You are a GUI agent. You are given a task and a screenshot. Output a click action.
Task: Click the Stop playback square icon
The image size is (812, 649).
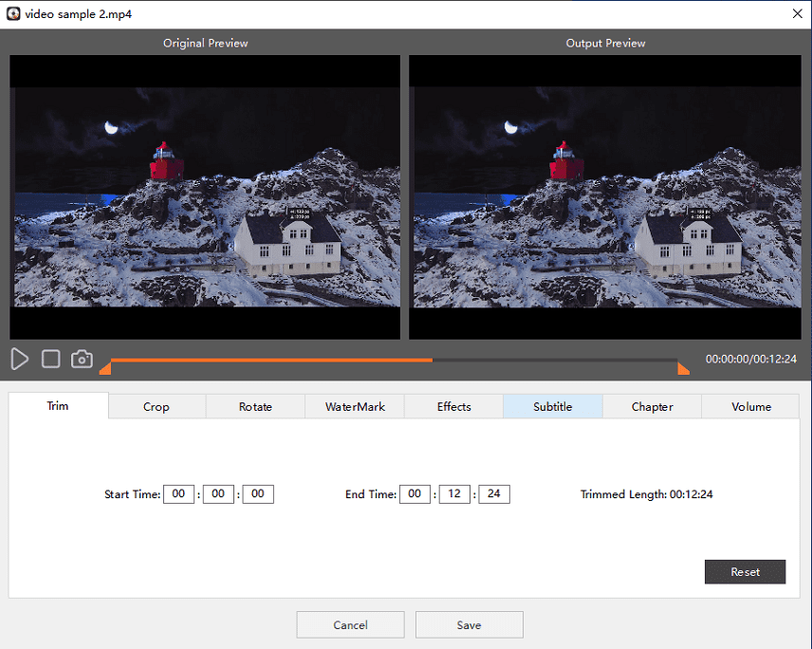click(x=51, y=359)
